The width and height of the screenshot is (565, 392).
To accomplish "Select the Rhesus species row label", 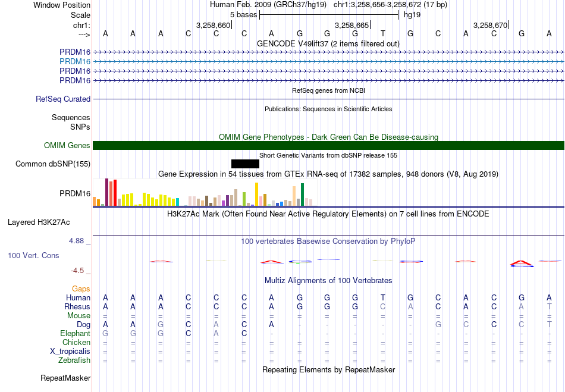I will pos(77,307).
